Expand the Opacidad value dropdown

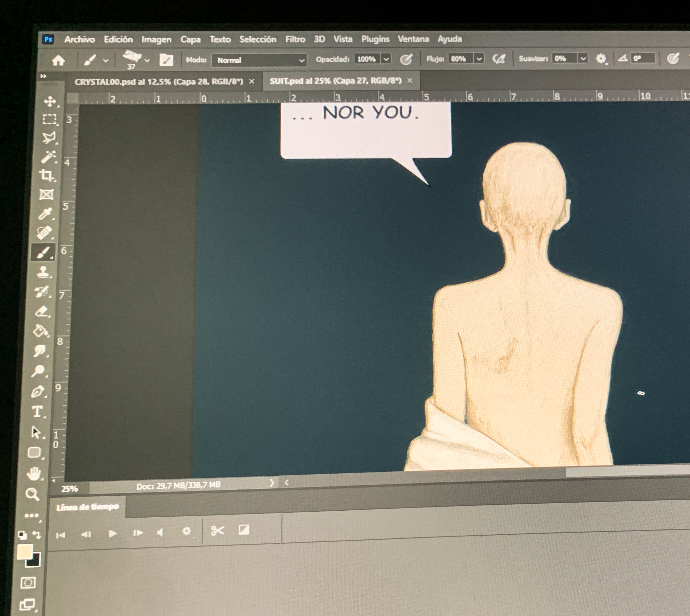[x=386, y=59]
